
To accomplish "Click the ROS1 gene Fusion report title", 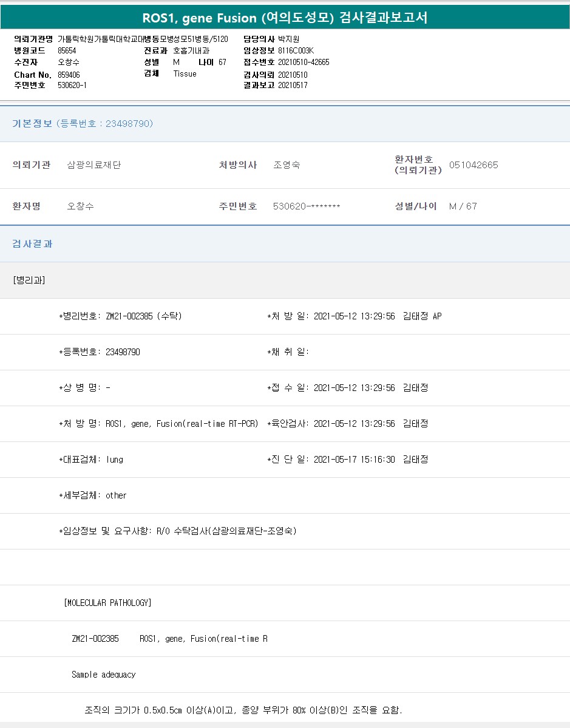I will [x=285, y=18].
